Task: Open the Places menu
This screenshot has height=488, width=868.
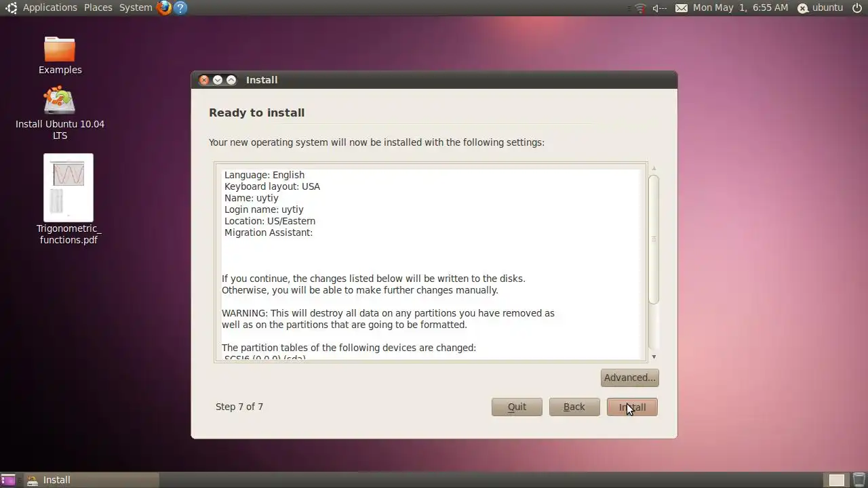Action: [x=98, y=7]
